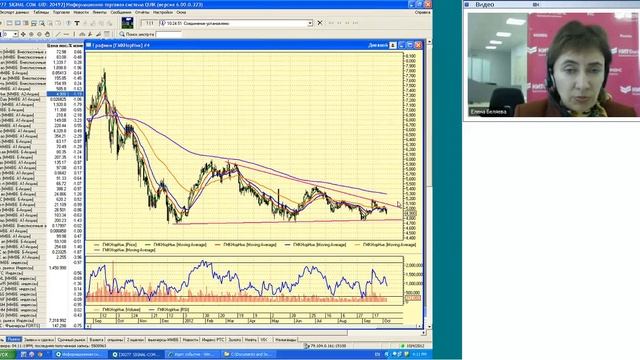This screenshot has height=360, width=640.
Task: Select the hand pan tool
Action: (x=47, y=34)
